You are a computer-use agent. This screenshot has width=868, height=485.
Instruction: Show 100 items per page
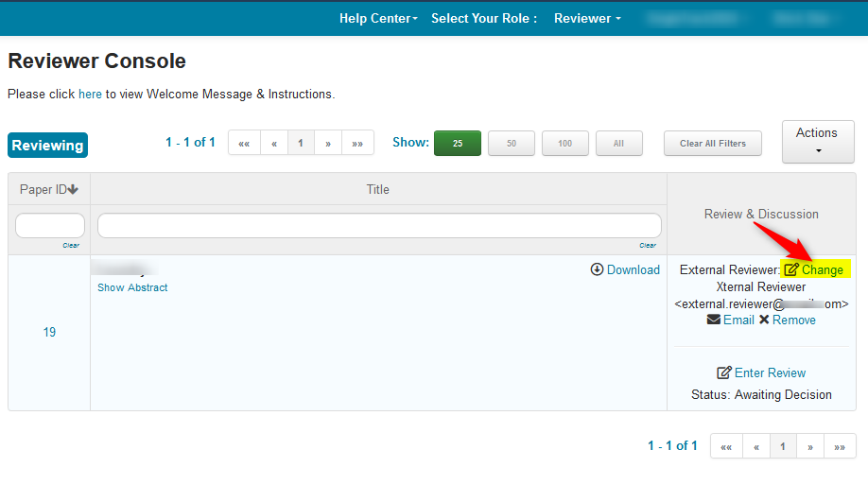tap(565, 144)
